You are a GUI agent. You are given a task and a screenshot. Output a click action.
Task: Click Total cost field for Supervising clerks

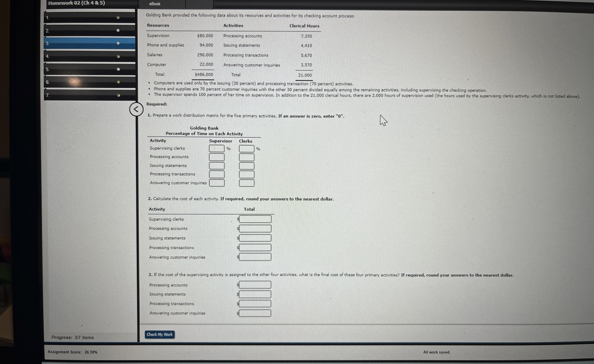coord(255,219)
